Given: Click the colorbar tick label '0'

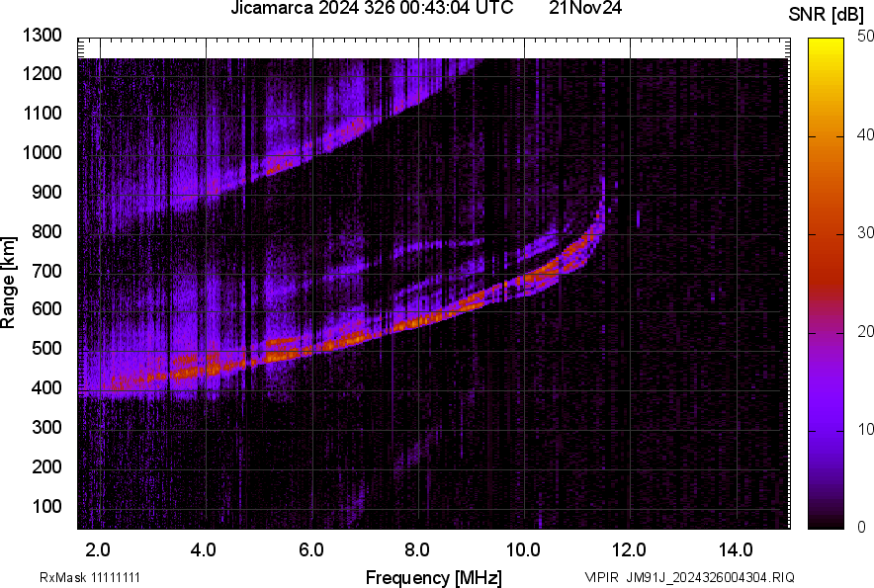Looking at the screenshot, I should [862, 527].
